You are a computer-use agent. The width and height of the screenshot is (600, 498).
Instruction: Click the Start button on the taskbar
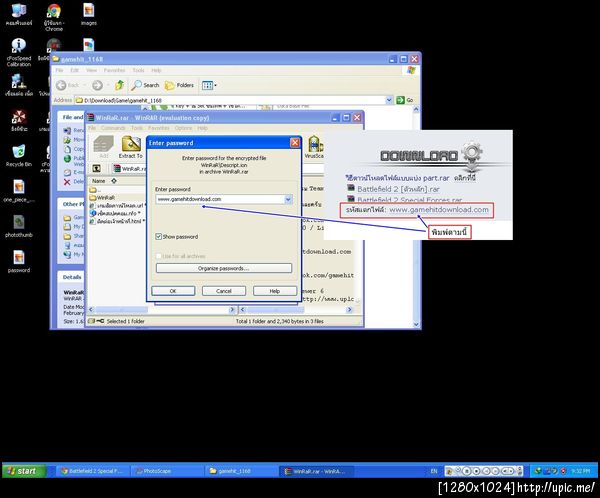(x=24, y=471)
